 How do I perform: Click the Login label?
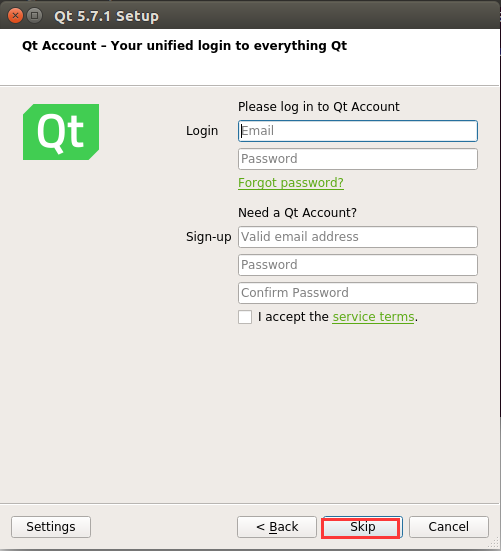click(202, 131)
